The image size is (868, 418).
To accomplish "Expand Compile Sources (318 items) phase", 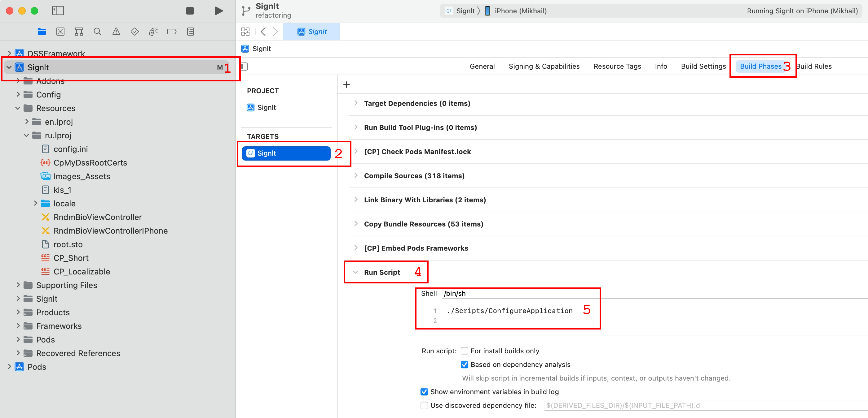I will [356, 175].
